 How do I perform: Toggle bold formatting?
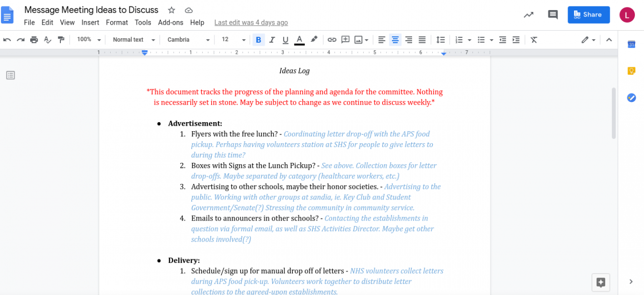[x=259, y=40]
